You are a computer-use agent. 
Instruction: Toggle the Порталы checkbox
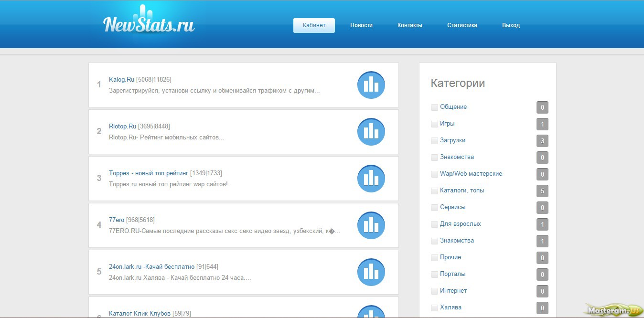[434, 275]
